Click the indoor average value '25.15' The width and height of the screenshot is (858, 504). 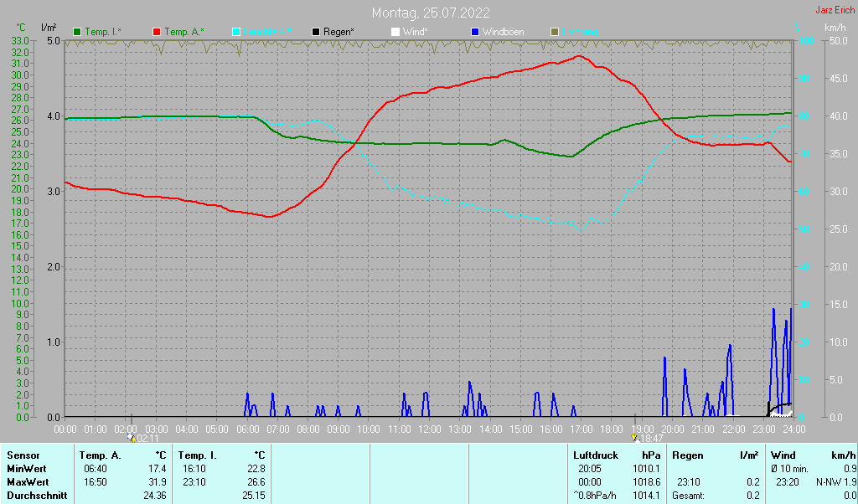[x=254, y=496]
